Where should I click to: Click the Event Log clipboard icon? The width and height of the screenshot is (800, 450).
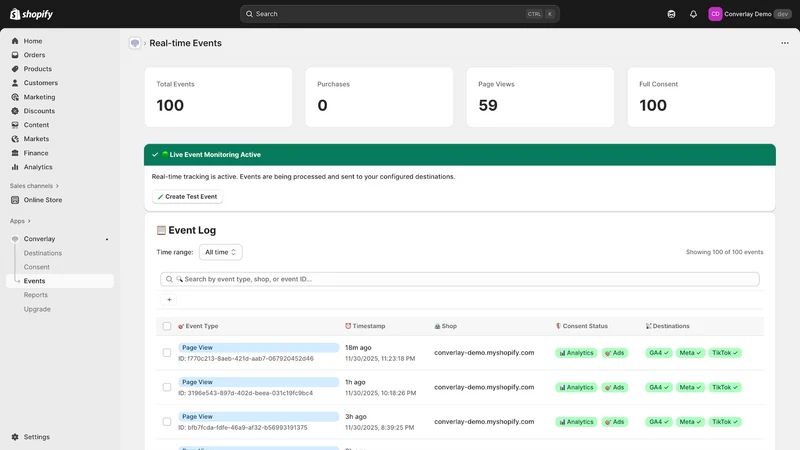161,230
